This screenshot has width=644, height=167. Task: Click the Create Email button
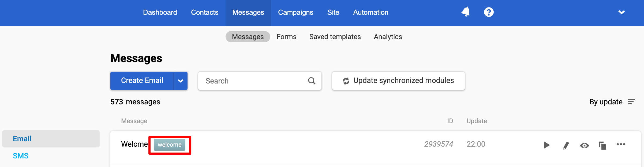142,81
